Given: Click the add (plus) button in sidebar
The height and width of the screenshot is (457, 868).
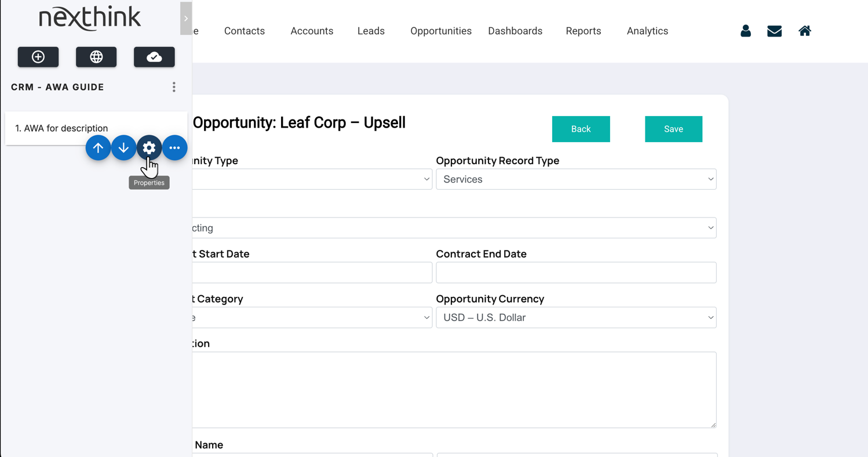Looking at the screenshot, I should [x=38, y=57].
